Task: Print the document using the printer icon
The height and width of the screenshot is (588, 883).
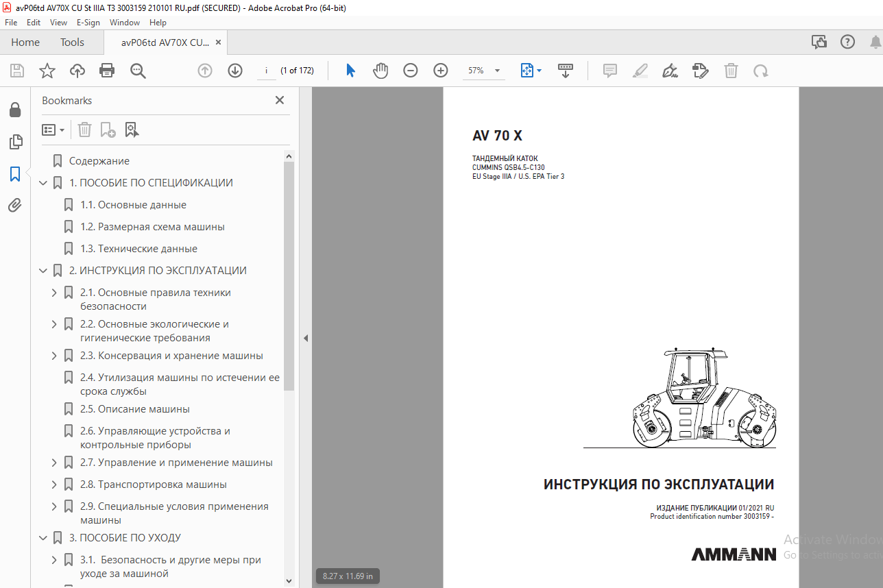Action: [107, 71]
